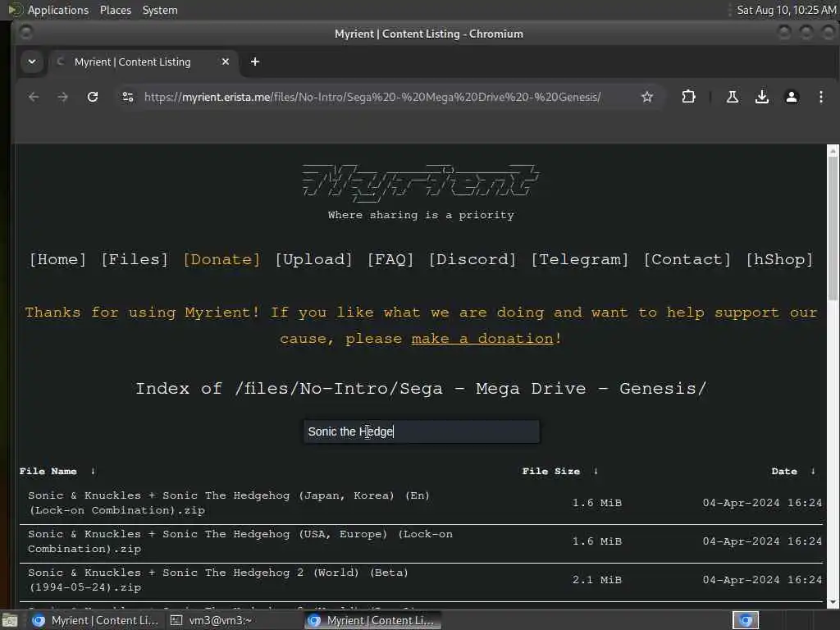Expand the tab search dropdown arrow

point(32,62)
